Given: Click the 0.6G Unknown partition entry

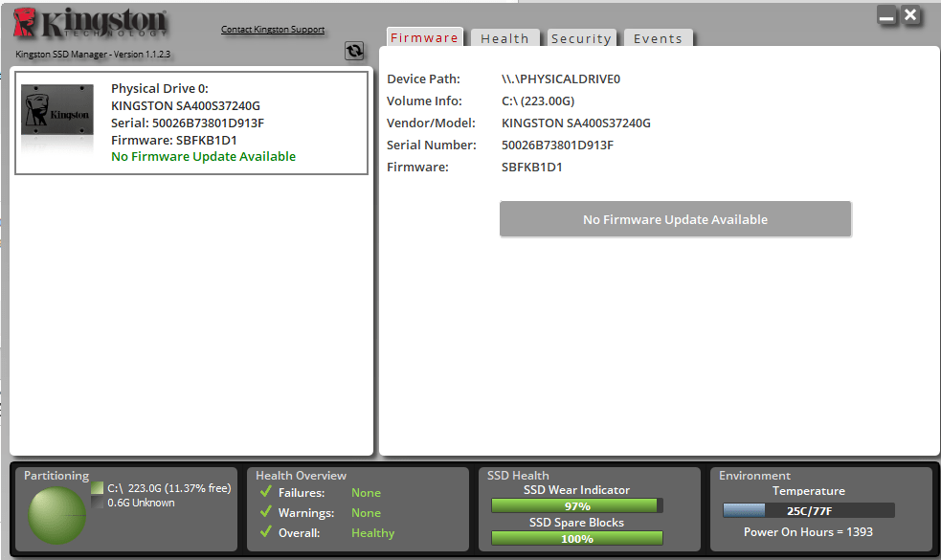Looking at the screenshot, I should (141, 503).
